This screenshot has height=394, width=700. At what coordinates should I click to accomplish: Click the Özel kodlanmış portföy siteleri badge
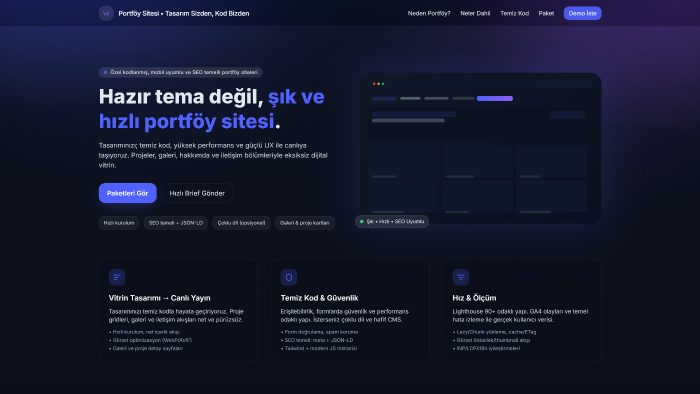180,72
